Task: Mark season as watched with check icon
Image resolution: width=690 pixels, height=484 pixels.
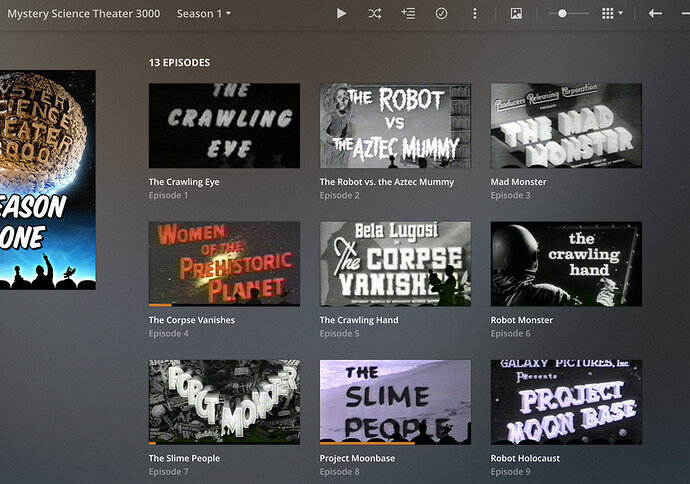Action: [441, 14]
